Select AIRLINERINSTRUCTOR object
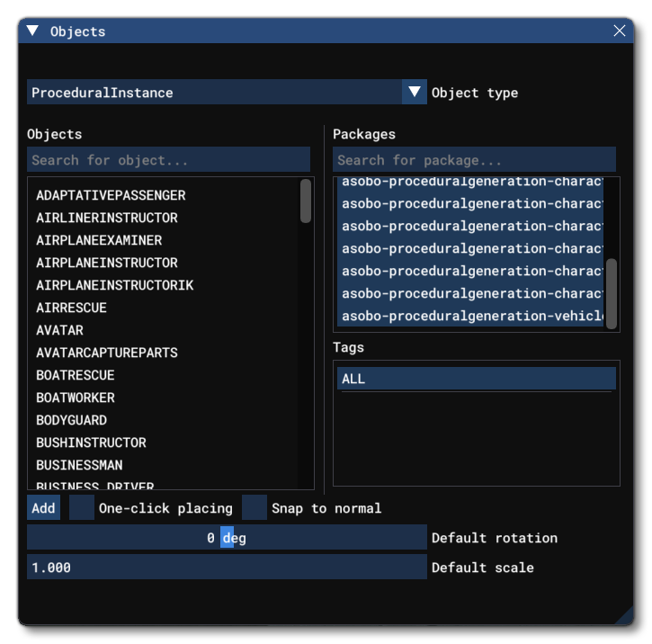652x644 pixels. tap(107, 218)
